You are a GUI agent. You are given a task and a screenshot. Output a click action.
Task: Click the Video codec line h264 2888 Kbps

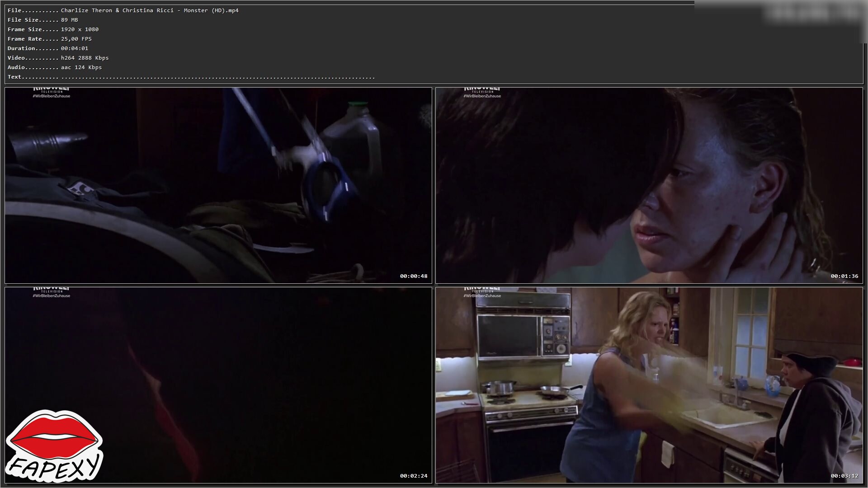[85, 58]
